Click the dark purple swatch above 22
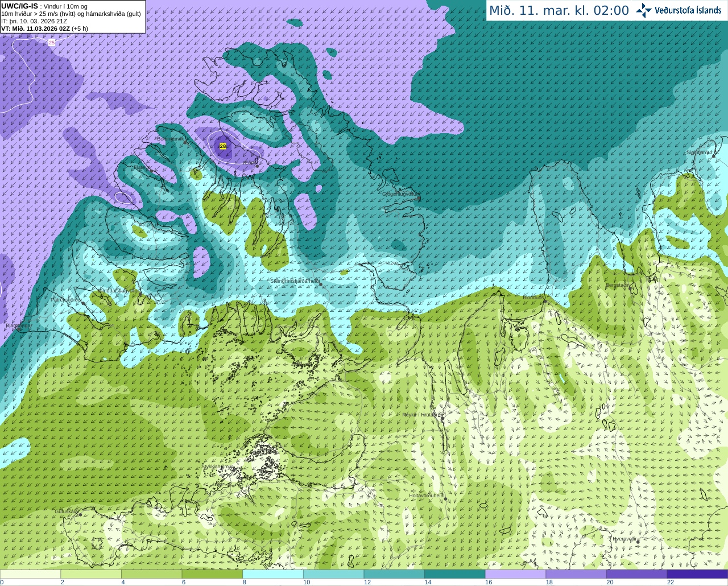 pyautogui.click(x=697, y=574)
